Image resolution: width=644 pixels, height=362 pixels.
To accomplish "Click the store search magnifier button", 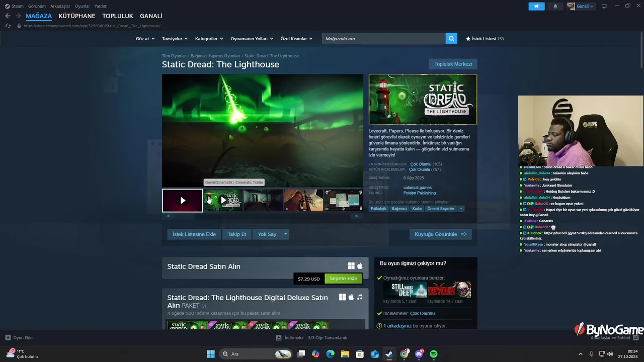I will [x=451, y=38].
